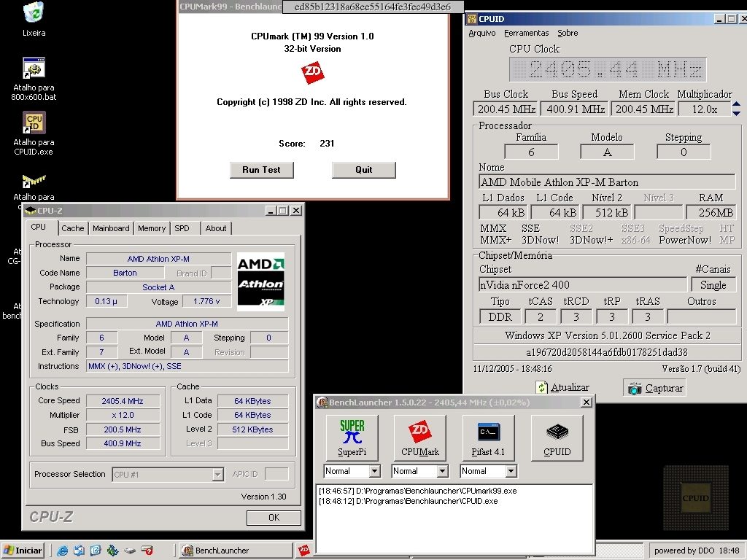
Task: Switch to the About tab in CPU-Z
Action: tap(216, 228)
